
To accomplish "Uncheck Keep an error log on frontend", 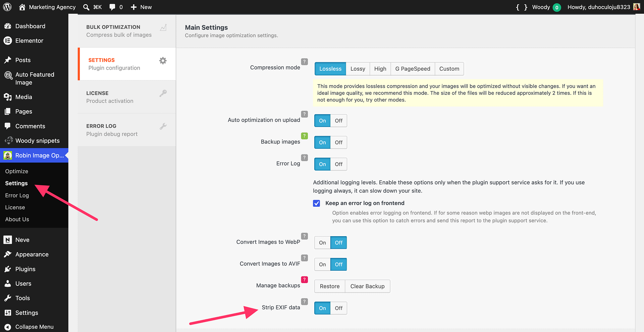I will pos(316,203).
